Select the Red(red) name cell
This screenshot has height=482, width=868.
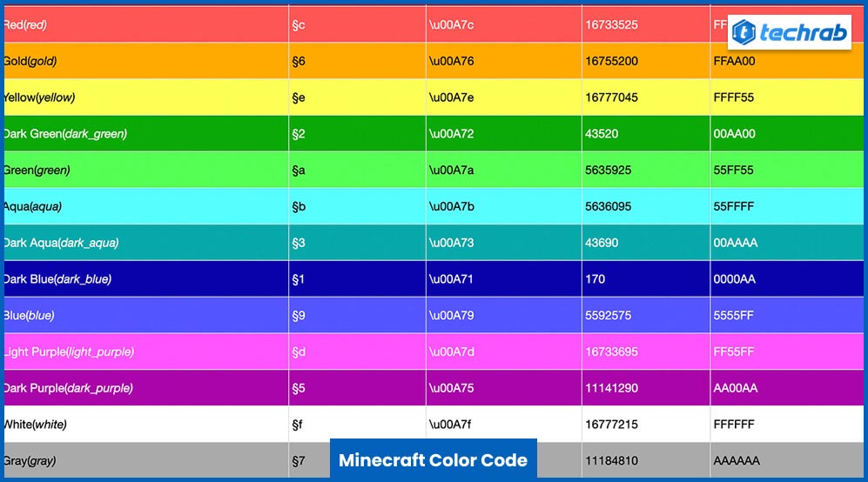pyautogui.click(x=146, y=24)
